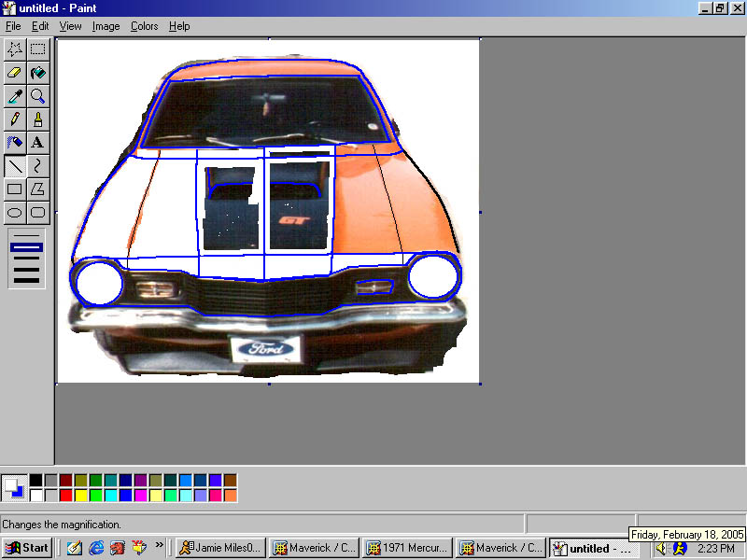Launch Internet Explorer from Quick Launch
Image resolution: width=747 pixels, height=560 pixels.
96,548
